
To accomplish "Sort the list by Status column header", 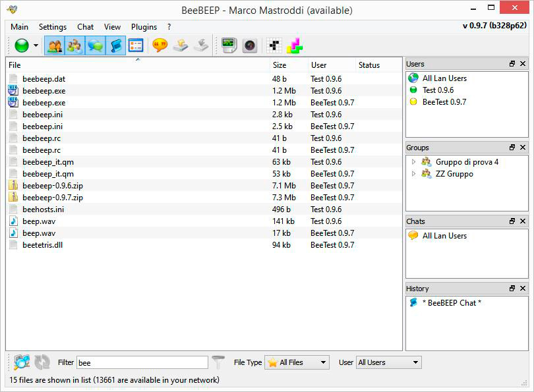I will tap(378, 65).
